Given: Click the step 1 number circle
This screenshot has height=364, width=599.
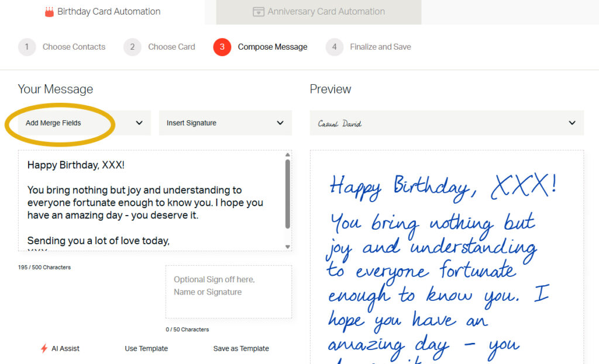Looking at the screenshot, I should click(27, 47).
